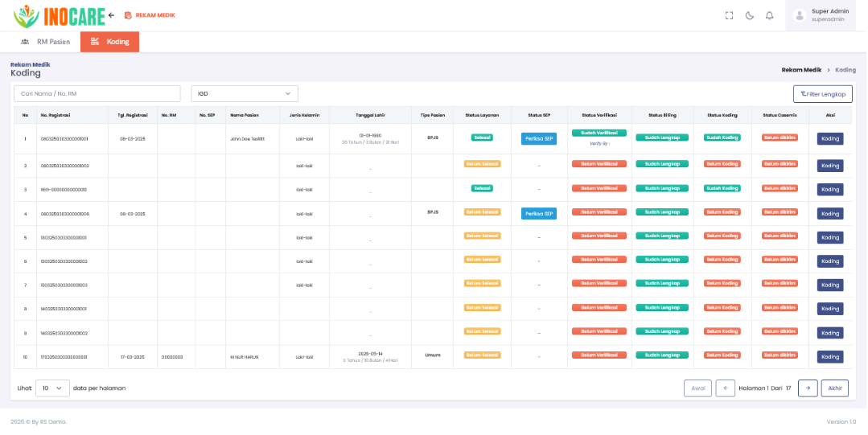Click Koding button for row 10
The height and width of the screenshot is (435, 868).
click(830, 357)
